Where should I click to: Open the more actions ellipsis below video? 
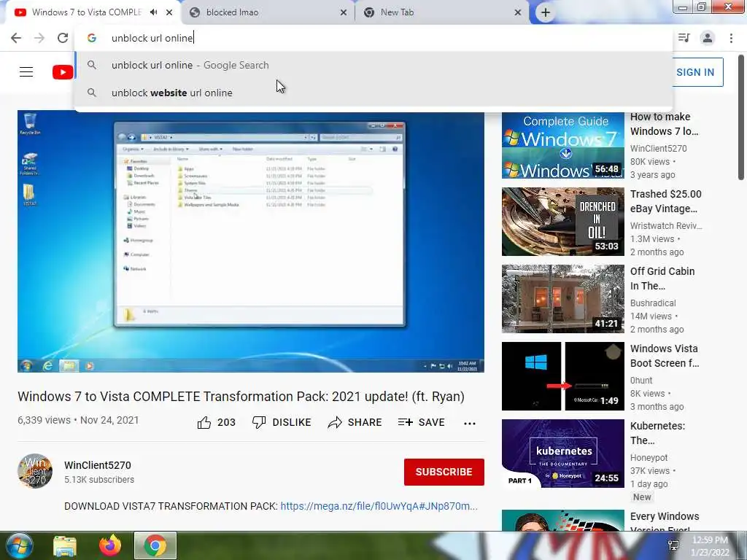click(x=470, y=424)
